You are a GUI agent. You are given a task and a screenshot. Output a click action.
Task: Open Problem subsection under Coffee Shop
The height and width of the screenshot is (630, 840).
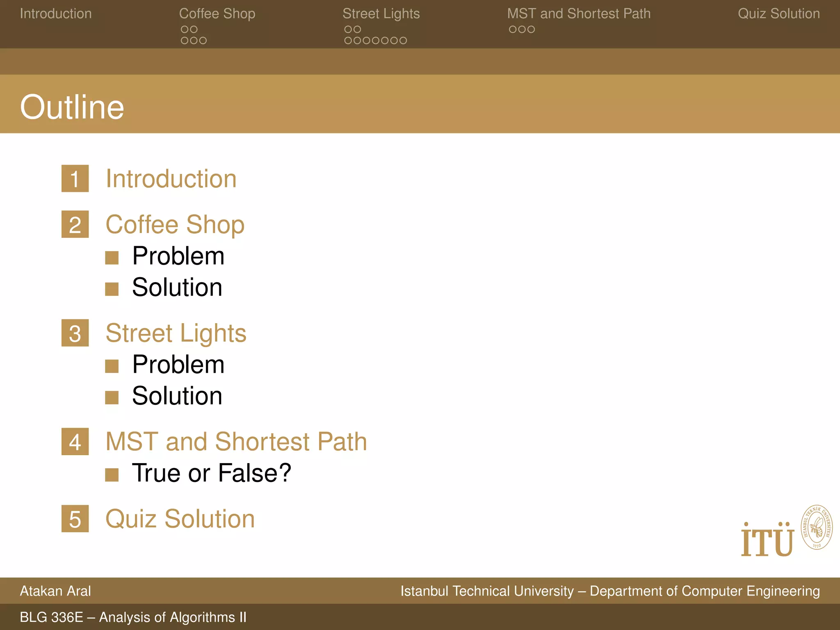point(178,256)
